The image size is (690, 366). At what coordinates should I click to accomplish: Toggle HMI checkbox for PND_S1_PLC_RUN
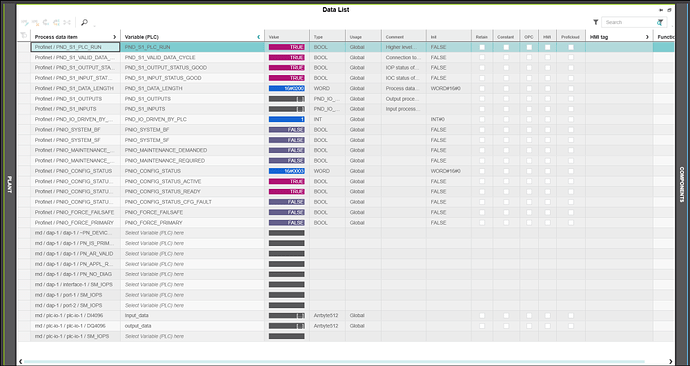pos(547,47)
